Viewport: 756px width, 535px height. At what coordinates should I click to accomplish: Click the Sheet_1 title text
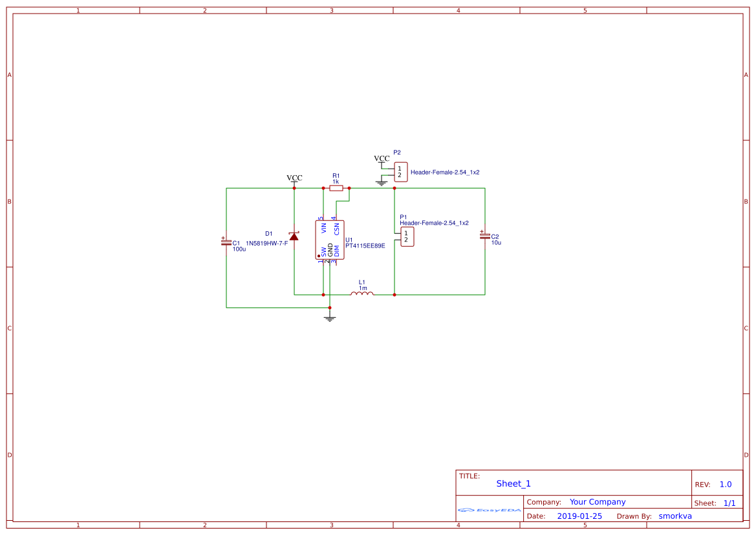click(x=513, y=483)
